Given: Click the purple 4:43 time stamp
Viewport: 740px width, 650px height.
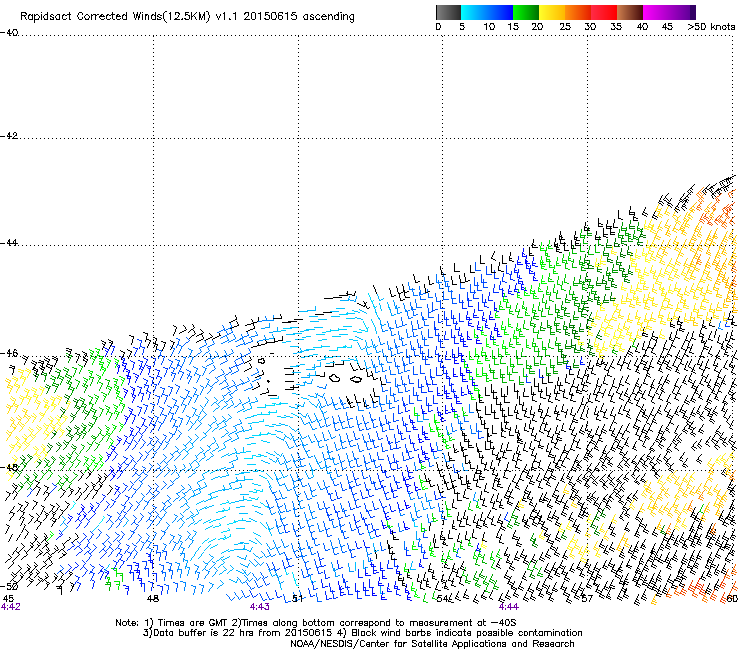Looking at the screenshot, I should point(260,607).
